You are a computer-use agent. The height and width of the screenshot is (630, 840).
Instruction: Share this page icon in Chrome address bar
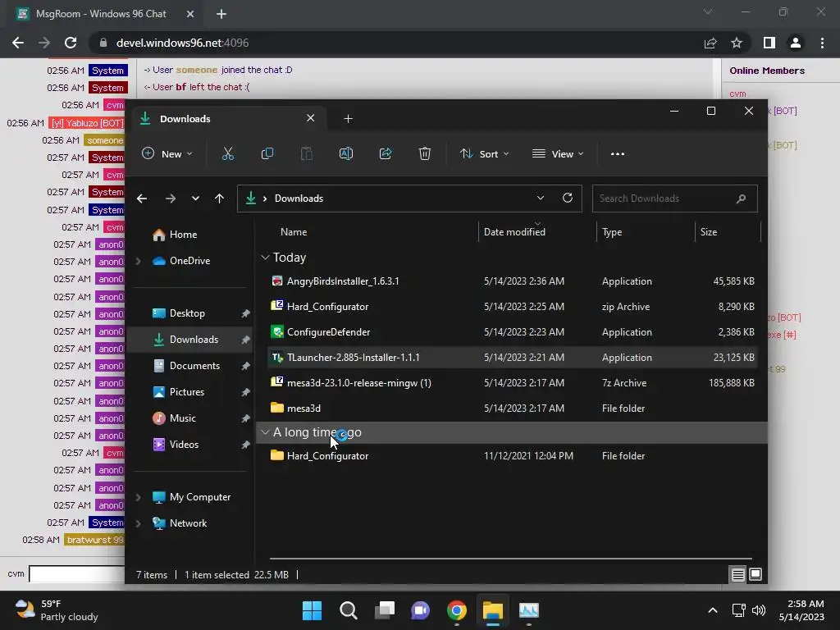click(x=710, y=43)
